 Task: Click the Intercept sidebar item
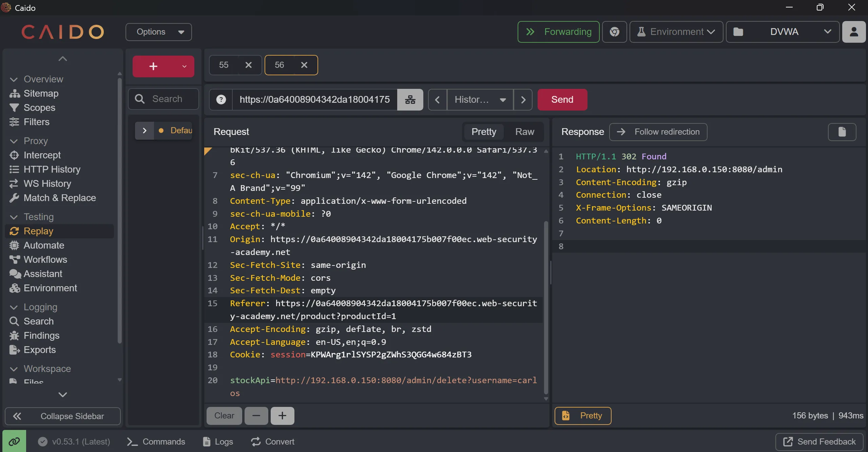42,155
